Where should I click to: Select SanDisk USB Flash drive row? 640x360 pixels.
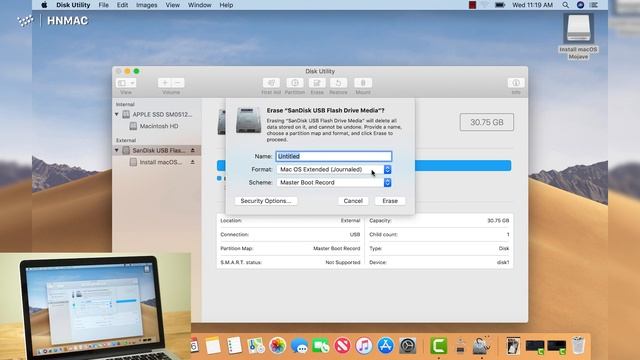[157, 150]
